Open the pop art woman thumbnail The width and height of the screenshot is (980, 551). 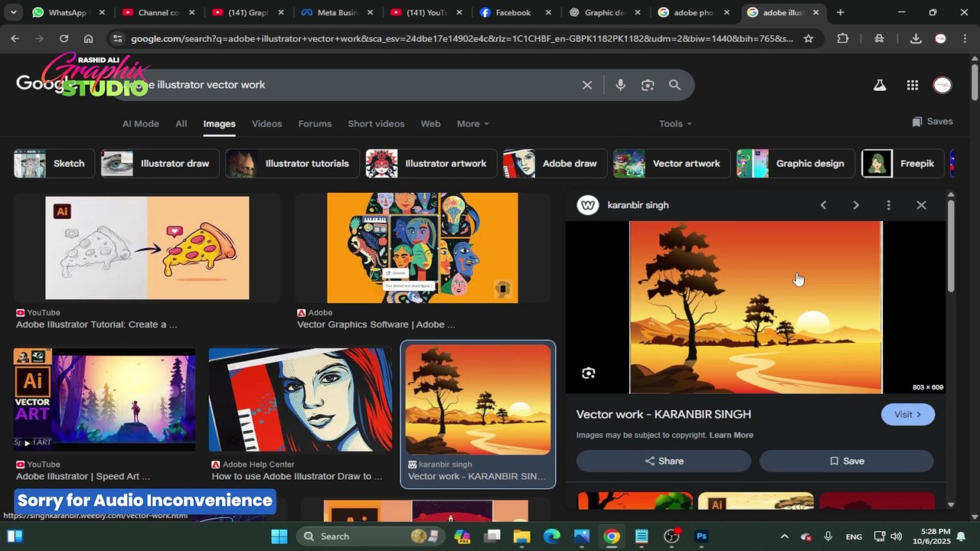pyautogui.click(x=300, y=399)
